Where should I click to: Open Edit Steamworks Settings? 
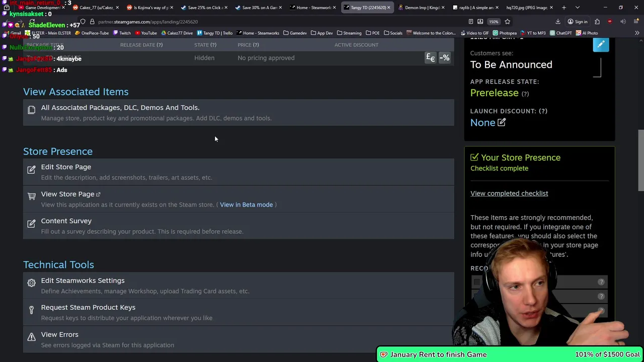pos(83,281)
